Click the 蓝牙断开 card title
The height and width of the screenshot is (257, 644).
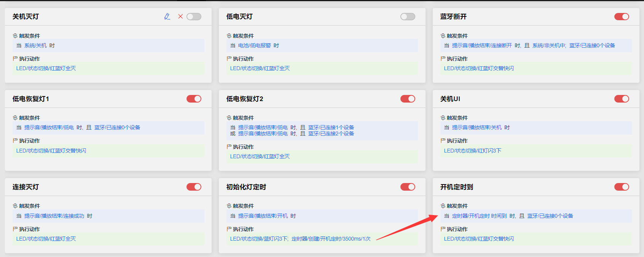pos(453,16)
